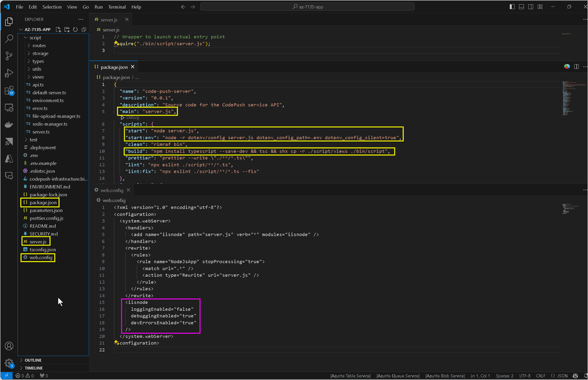Expand the routes folder
The width and height of the screenshot is (588, 380).
point(39,45)
